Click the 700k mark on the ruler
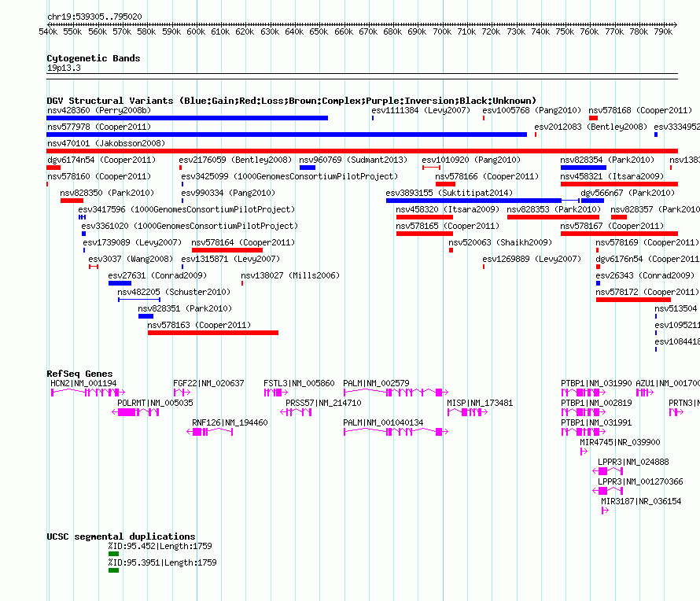 [442, 31]
